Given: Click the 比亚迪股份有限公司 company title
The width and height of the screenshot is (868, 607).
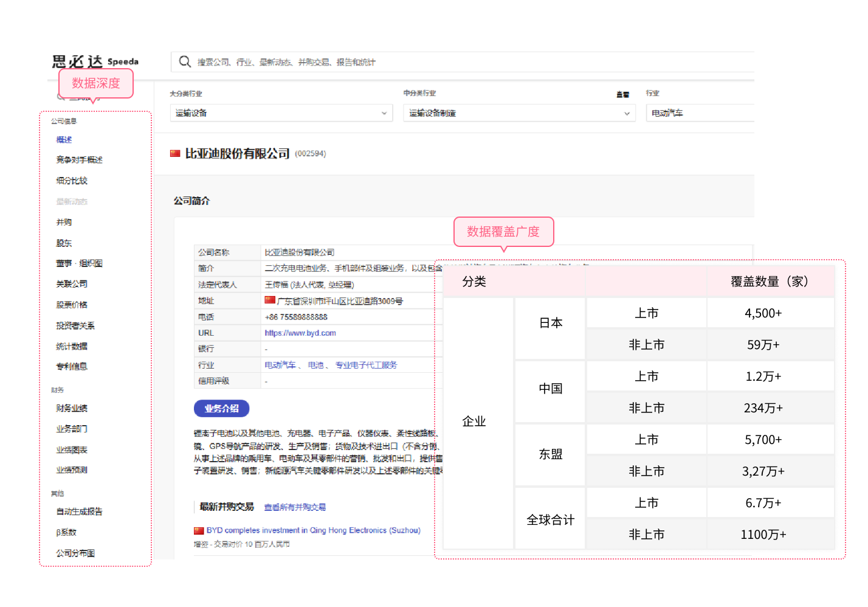Looking at the screenshot, I should [237, 154].
